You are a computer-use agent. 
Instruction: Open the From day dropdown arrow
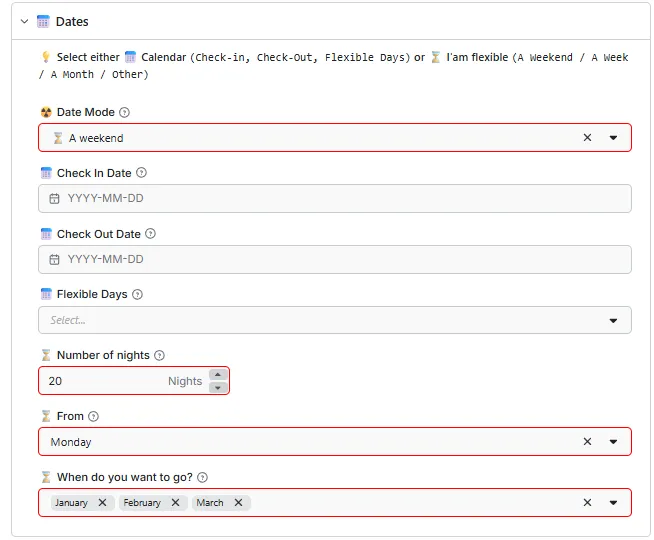pyautogui.click(x=613, y=442)
